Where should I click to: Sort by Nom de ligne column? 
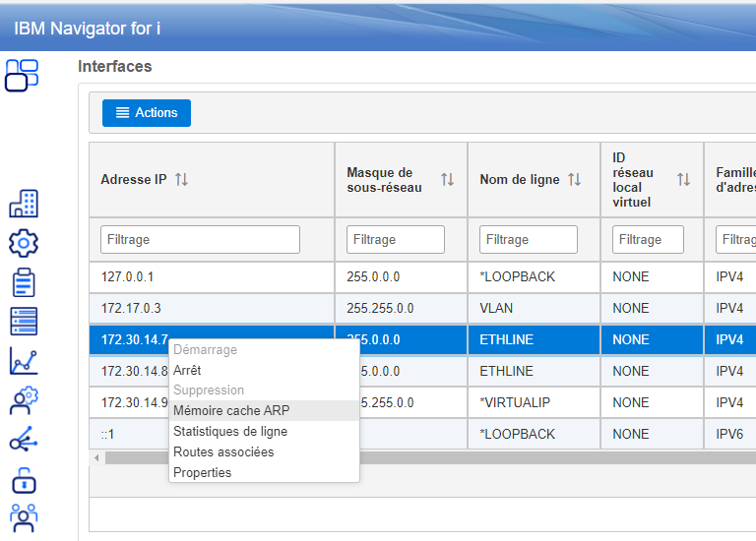tap(574, 180)
